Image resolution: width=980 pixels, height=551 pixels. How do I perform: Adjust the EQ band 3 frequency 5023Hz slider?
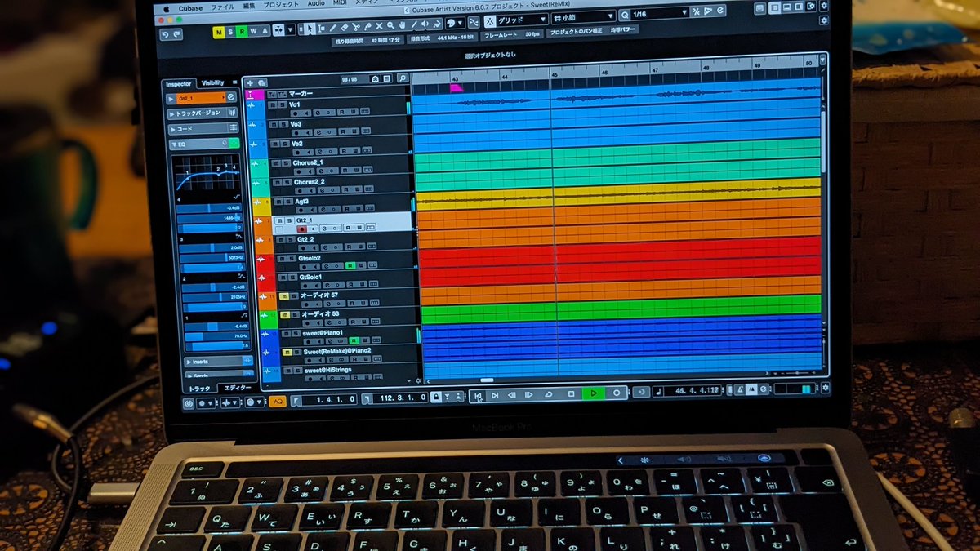coord(212,258)
